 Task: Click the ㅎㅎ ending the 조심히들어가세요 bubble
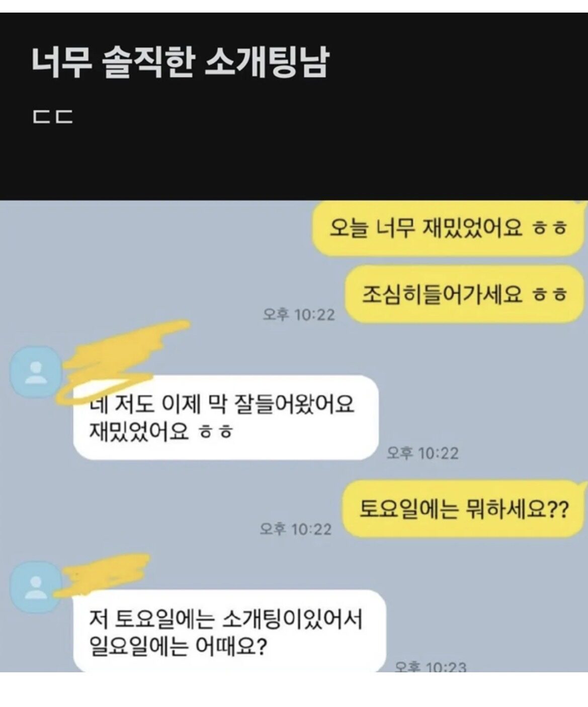[550, 294]
